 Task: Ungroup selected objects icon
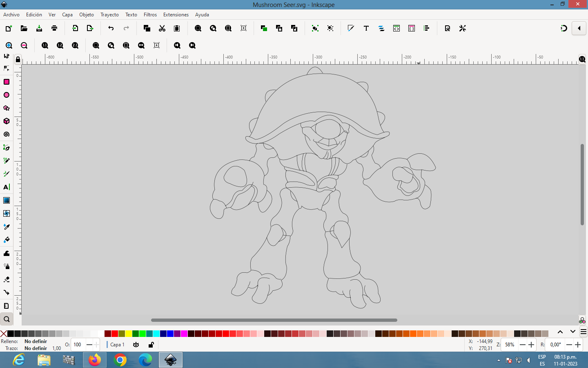point(330,28)
